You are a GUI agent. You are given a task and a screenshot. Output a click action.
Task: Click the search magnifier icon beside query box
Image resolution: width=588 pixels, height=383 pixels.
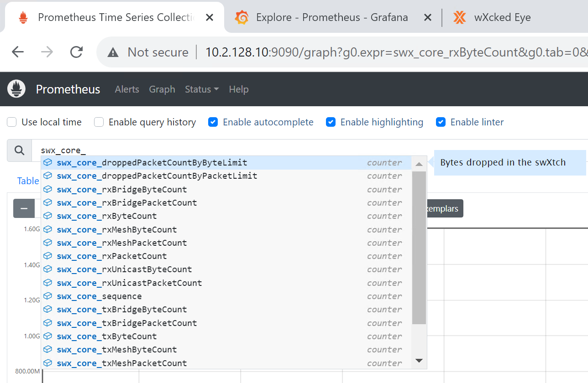19,150
